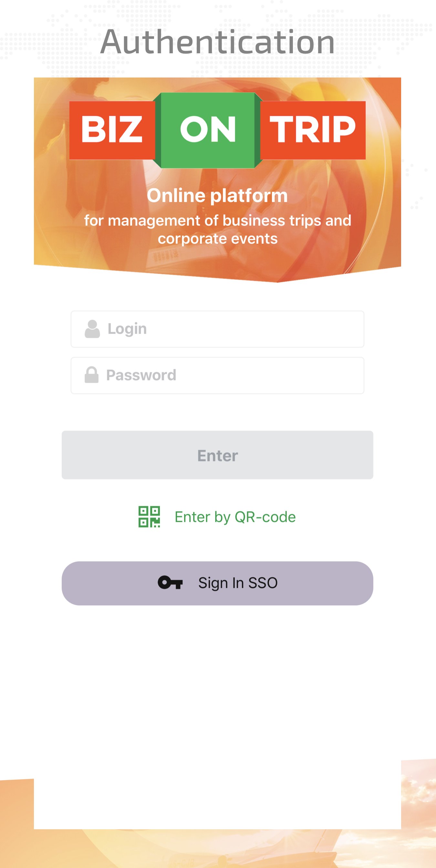Tap the green QR-code icon
The width and height of the screenshot is (436, 868).
tap(149, 517)
